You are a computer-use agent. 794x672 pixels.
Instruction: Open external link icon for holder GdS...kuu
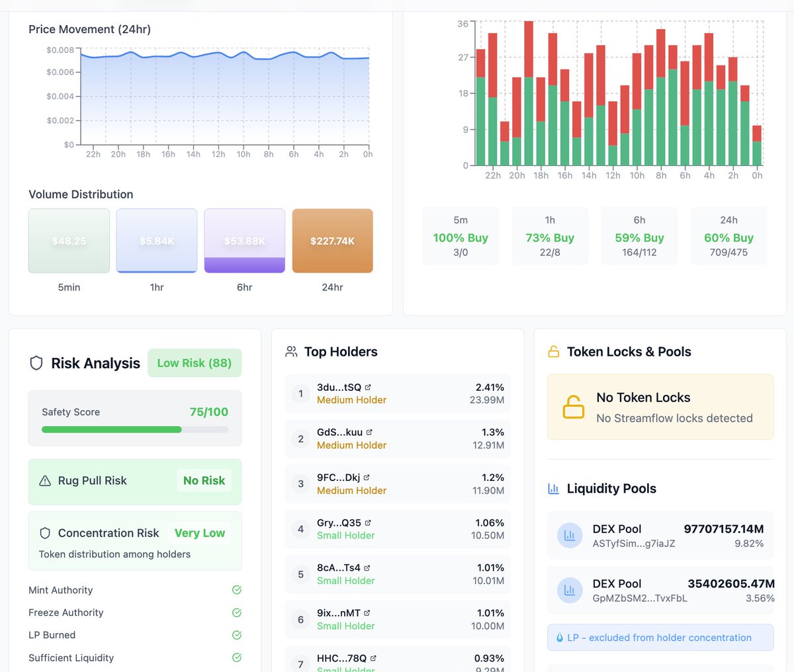click(369, 432)
